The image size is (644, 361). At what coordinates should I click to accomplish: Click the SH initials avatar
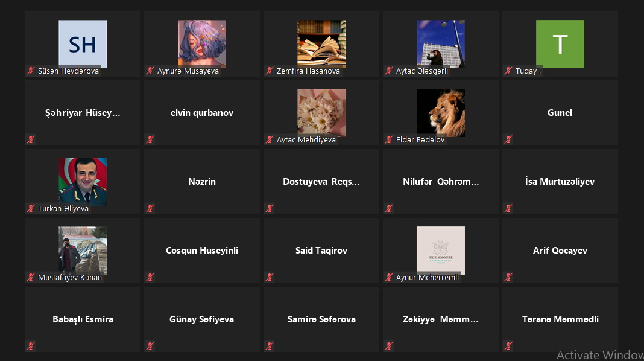click(x=83, y=44)
